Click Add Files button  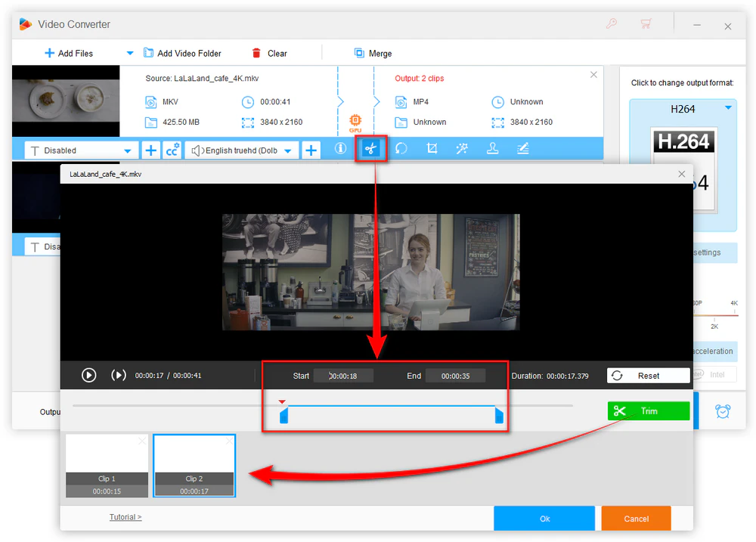tap(69, 53)
